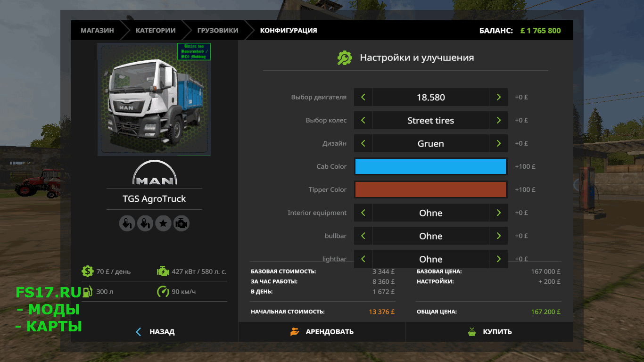Click the hand icon on Арендовать
This screenshot has width=644, height=362.
click(x=295, y=332)
